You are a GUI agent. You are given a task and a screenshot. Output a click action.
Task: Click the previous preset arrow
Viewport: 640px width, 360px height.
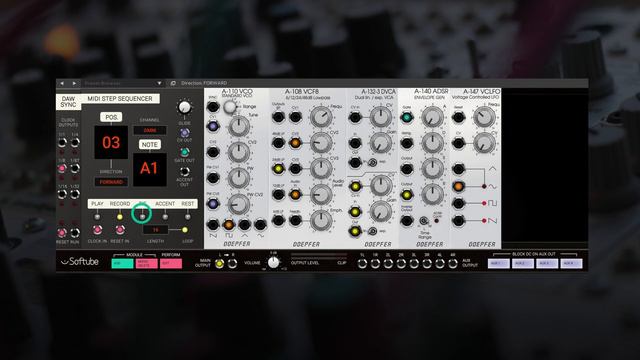click(62, 83)
